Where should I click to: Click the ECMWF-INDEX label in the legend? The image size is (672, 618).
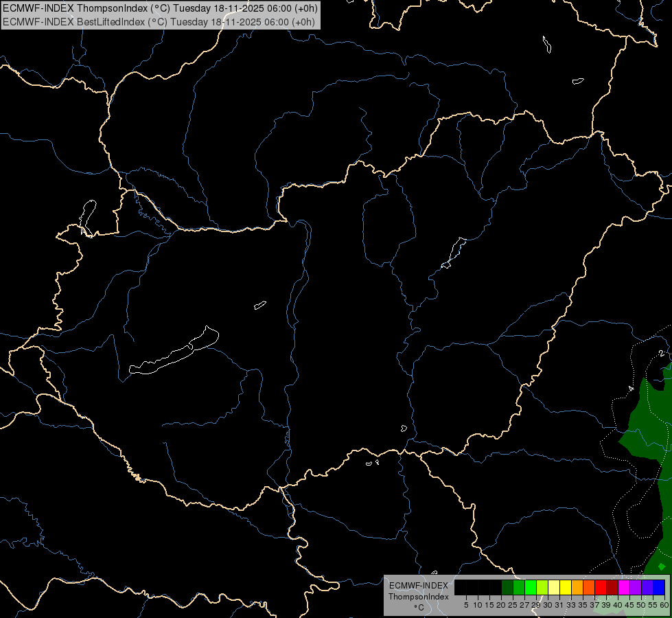[419, 586]
